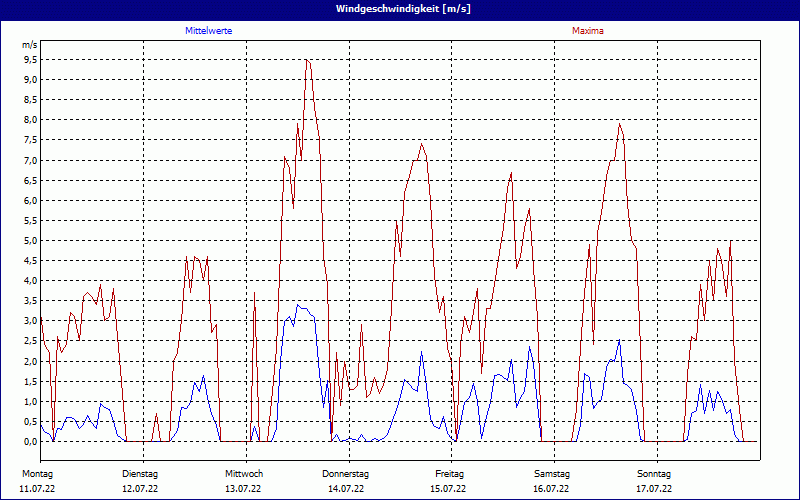Screen dimensions: 800x500
Task: Click the 5,0 y-axis value label
Action: 30,241
